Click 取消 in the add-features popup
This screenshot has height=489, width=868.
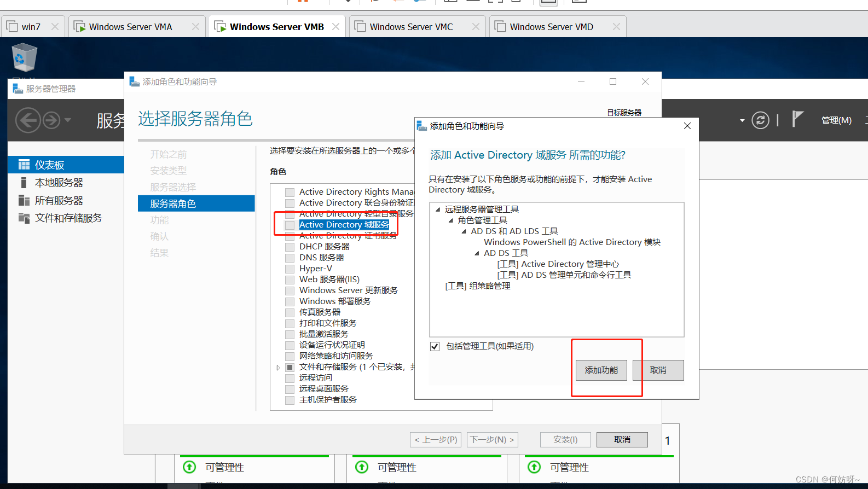(658, 370)
